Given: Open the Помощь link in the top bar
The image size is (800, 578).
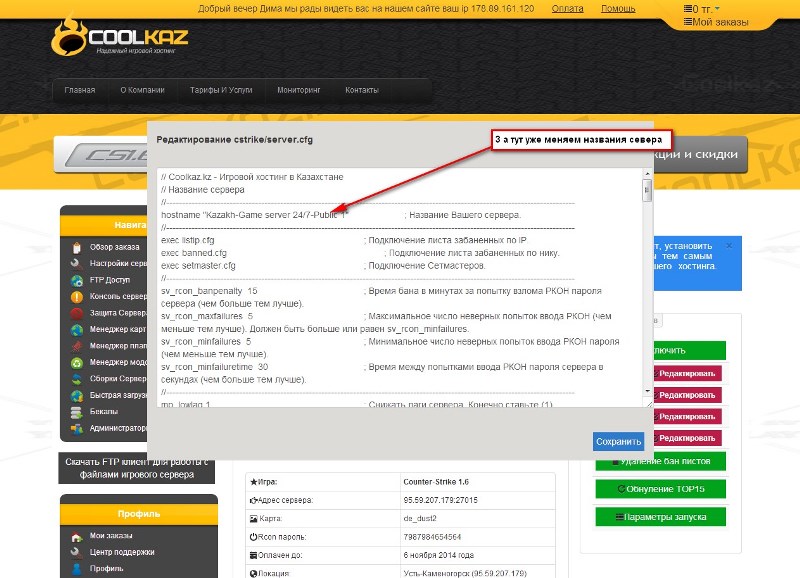Looking at the screenshot, I should pos(618,9).
